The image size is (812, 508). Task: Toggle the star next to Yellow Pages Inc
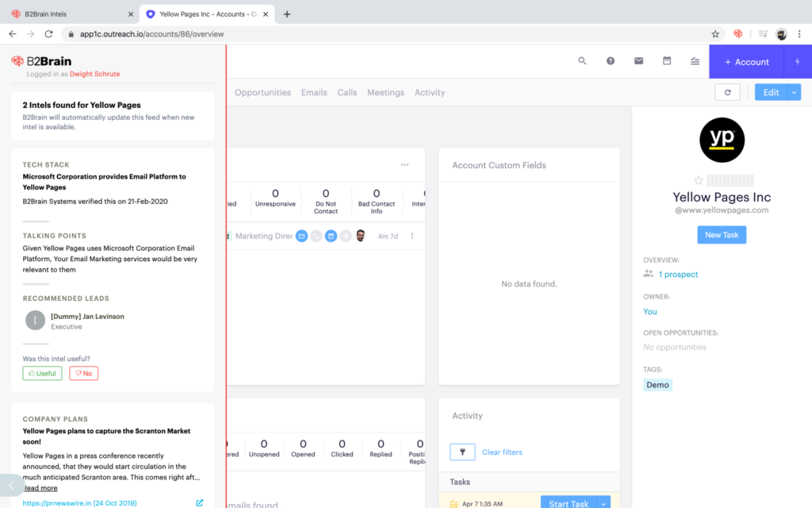[698, 180]
